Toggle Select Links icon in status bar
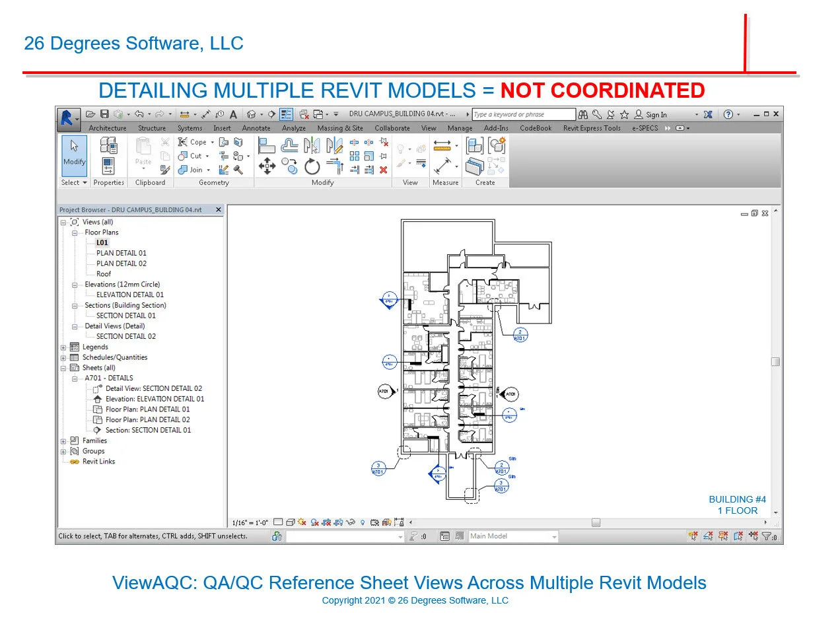The image size is (840, 630). tap(693, 536)
